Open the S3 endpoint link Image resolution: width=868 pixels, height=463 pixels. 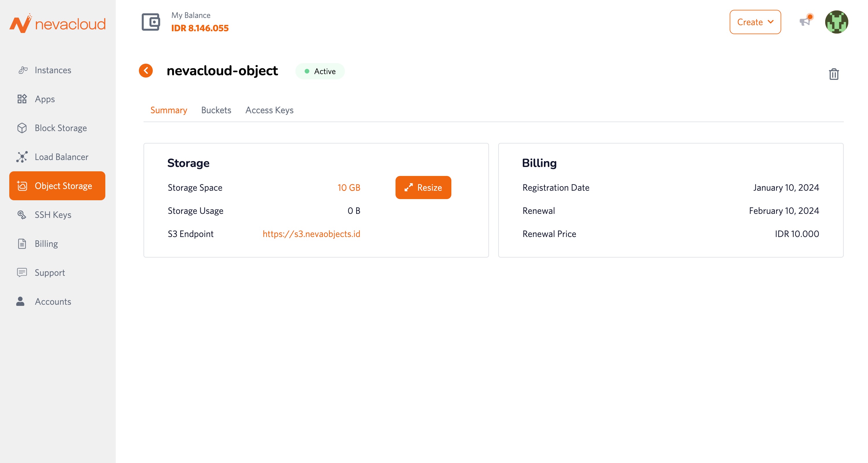click(x=311, y=234)
